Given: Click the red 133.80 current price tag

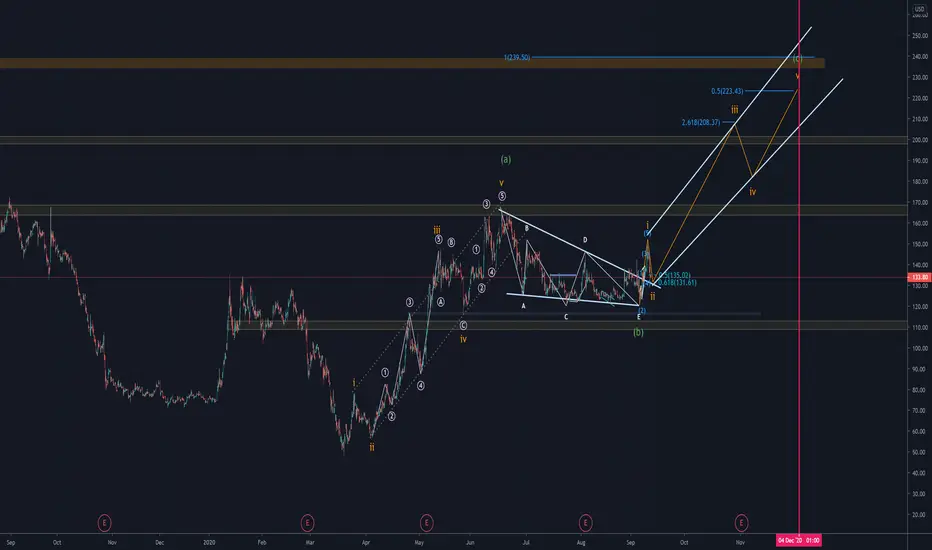Looking at the screenshot, I should [920, 277].
